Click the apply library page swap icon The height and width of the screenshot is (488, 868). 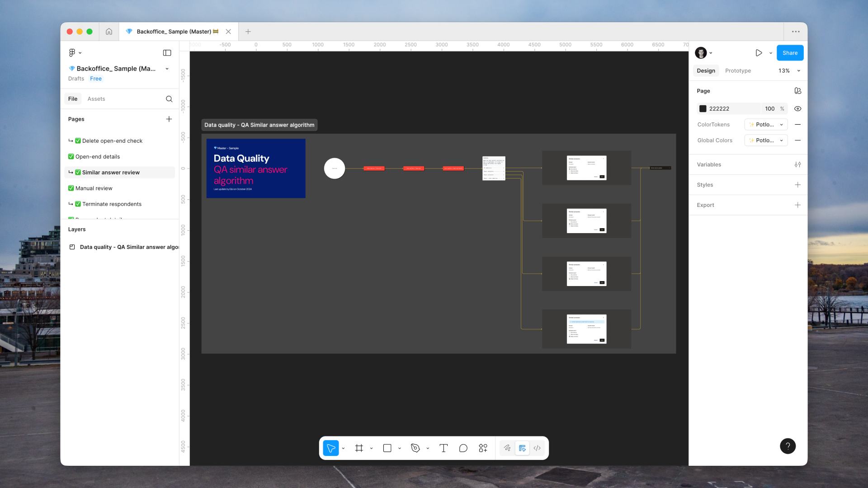pyautogui.click(x=797, y=91)
